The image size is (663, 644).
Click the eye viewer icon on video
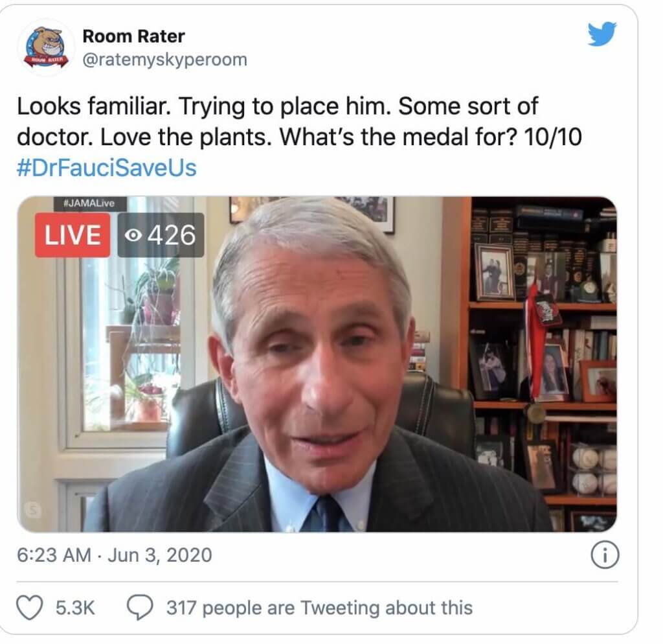(x=133, y=235)
